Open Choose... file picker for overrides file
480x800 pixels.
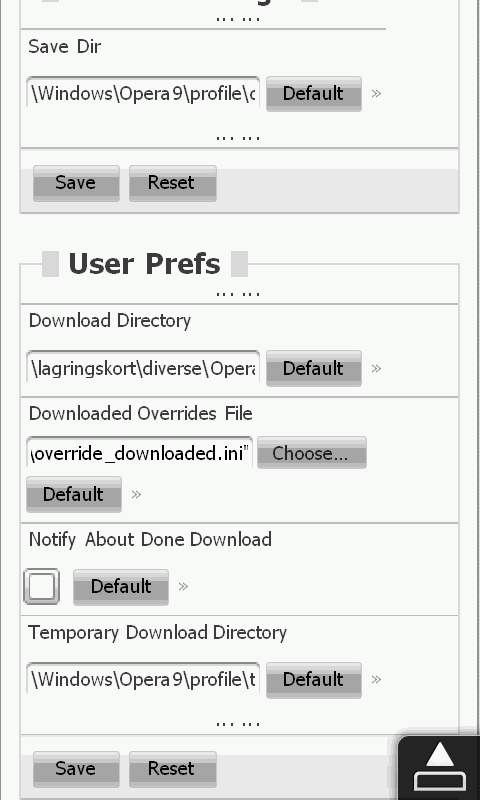click(x=312, y=453)
